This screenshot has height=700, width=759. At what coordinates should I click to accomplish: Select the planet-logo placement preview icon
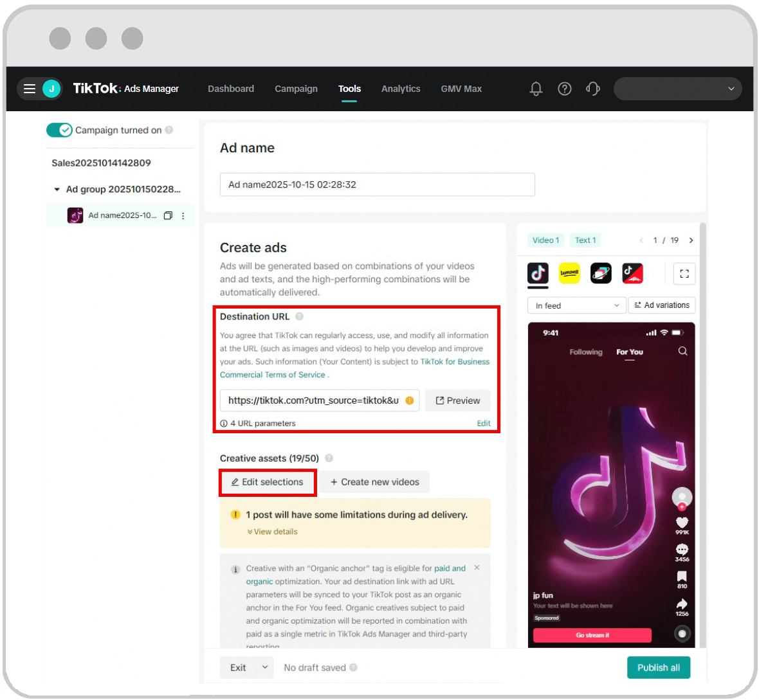click(x=601, y=273)
